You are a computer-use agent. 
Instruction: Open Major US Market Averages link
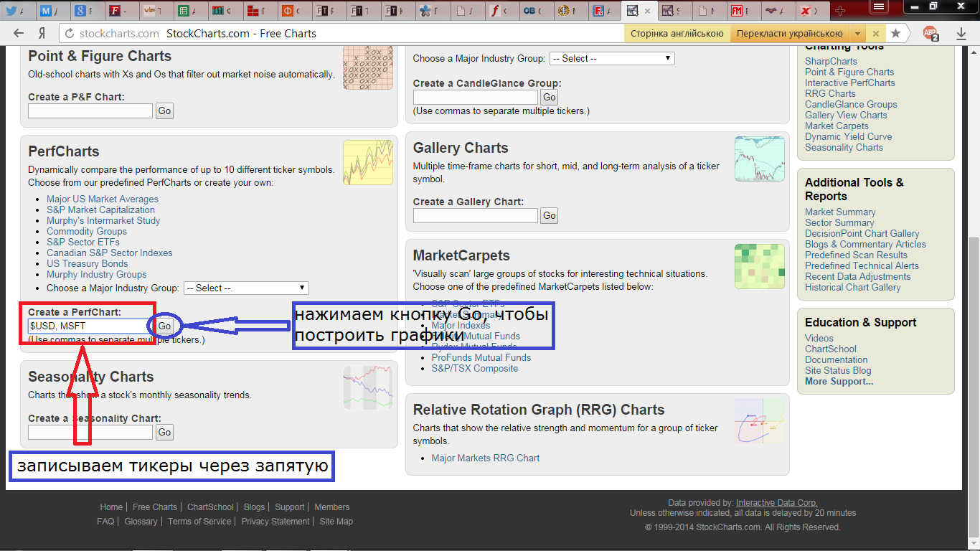tap(103, 199)
